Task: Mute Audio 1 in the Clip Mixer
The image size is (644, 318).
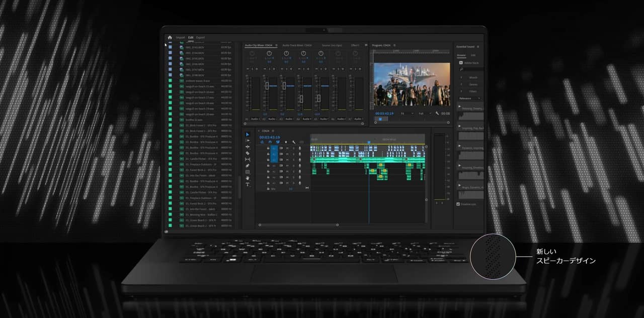Action: 247,68
